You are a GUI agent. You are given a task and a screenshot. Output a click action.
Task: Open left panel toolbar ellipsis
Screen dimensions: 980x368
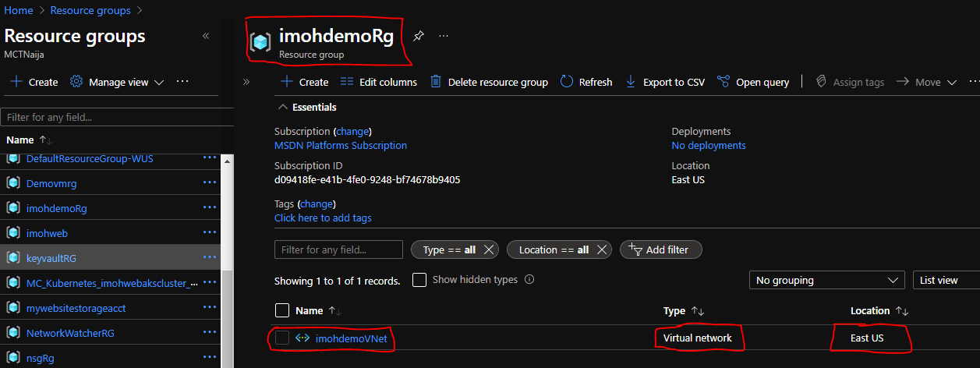tap(182, 81)
